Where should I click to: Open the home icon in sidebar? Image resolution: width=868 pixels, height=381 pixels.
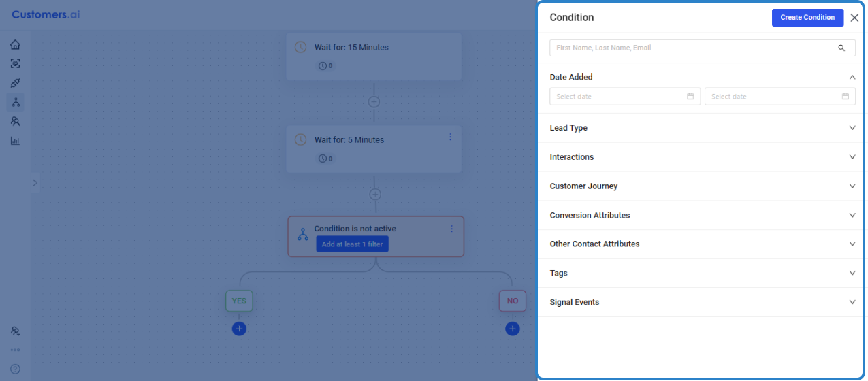click(15, 45)
